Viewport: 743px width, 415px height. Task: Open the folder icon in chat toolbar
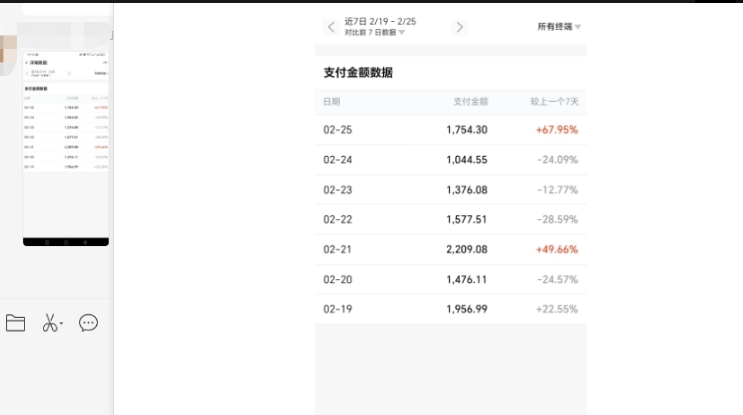15,323
